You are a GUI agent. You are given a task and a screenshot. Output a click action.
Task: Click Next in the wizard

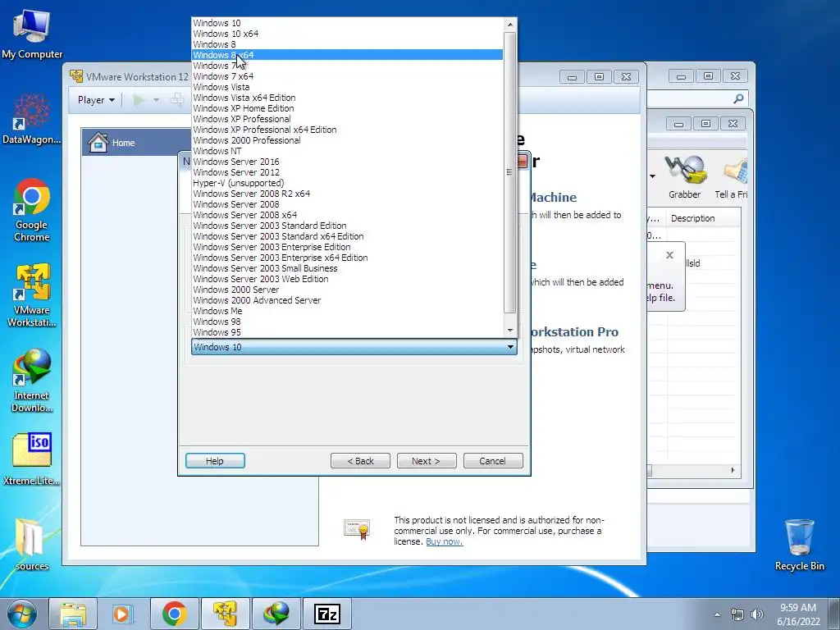pos(427,461)
